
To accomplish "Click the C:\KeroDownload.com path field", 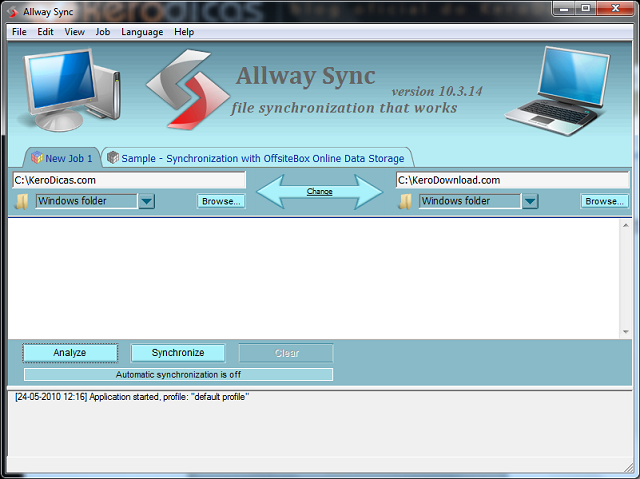I will [512, 180].
